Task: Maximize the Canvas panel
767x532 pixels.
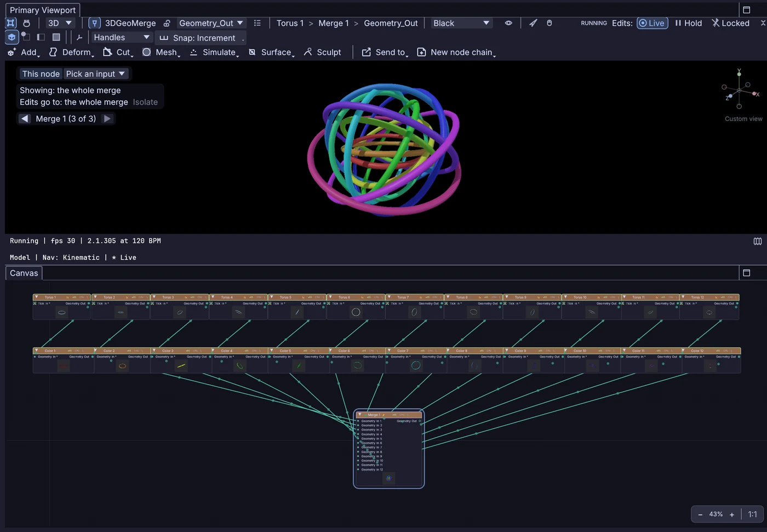Action: click(x=746, y=273)
